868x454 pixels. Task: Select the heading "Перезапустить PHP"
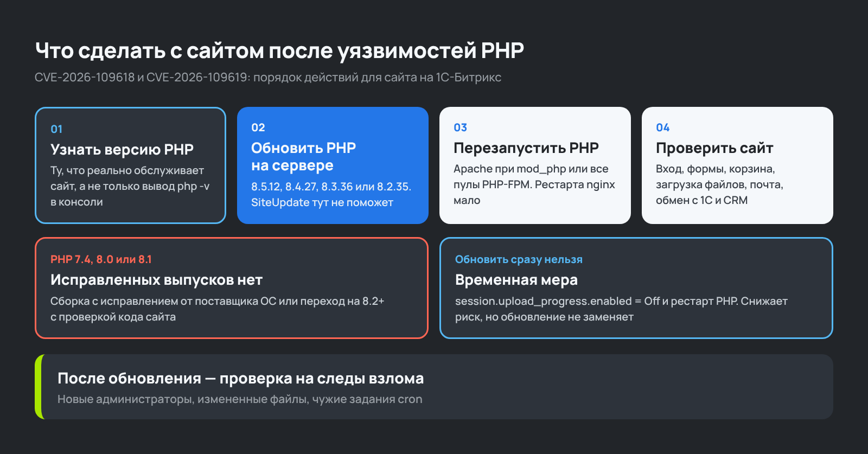coord(526,148)
